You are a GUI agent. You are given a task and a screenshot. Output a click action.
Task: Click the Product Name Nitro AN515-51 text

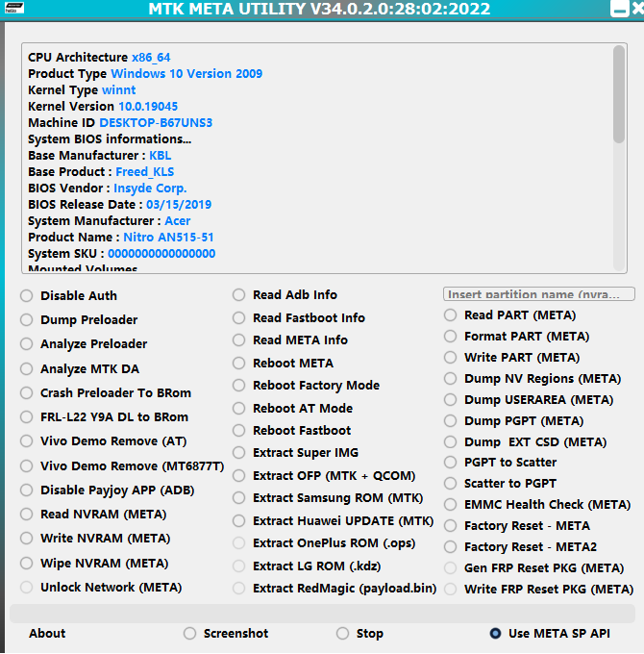[168, 238]
